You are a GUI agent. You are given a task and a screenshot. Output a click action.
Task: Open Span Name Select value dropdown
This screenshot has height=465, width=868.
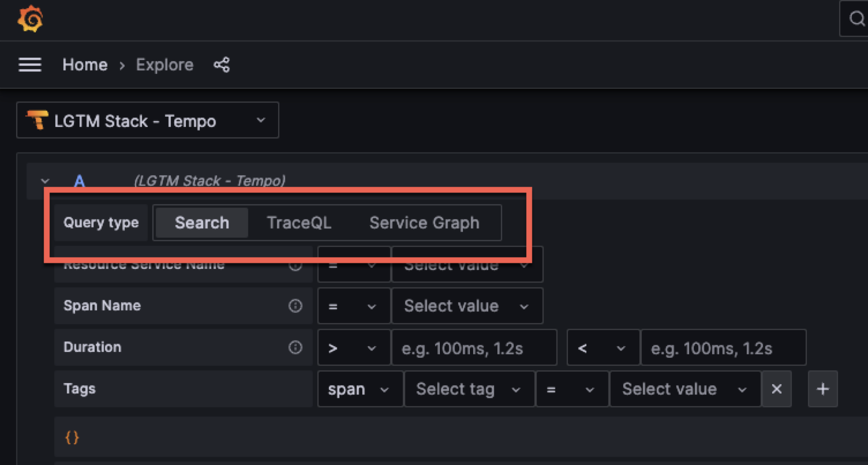(466, 306)
